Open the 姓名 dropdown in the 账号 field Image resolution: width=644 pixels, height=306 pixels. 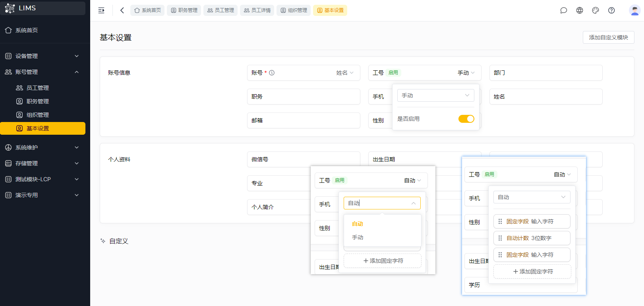pyautogui.click(x=345, y=73)
